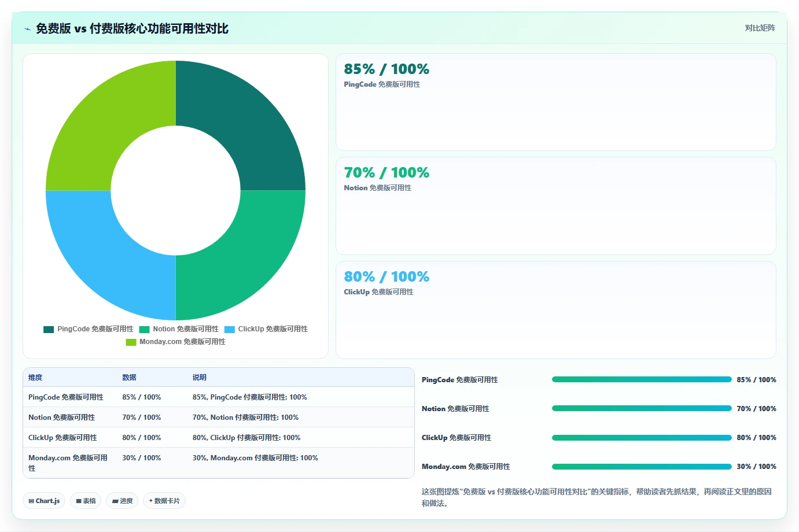Click the 表格 tag chip
Viewport: 799px width, 532px height.
86,501
